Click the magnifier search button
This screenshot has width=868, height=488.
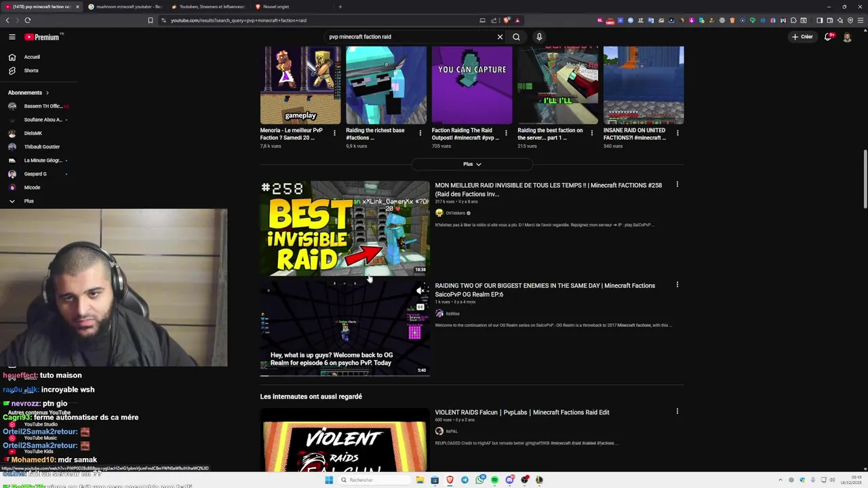516,37
